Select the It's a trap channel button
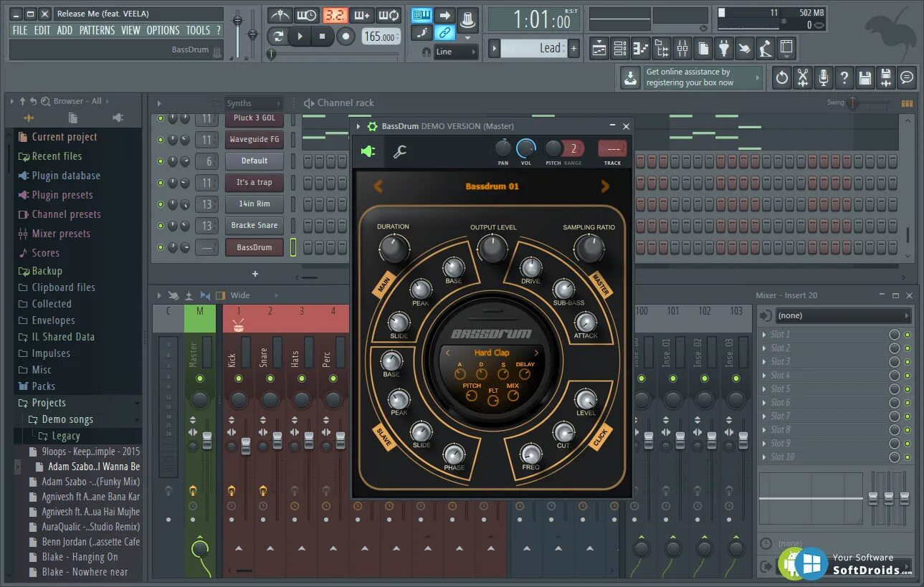Viewport: 924px width, 587px height. point(254,182)
